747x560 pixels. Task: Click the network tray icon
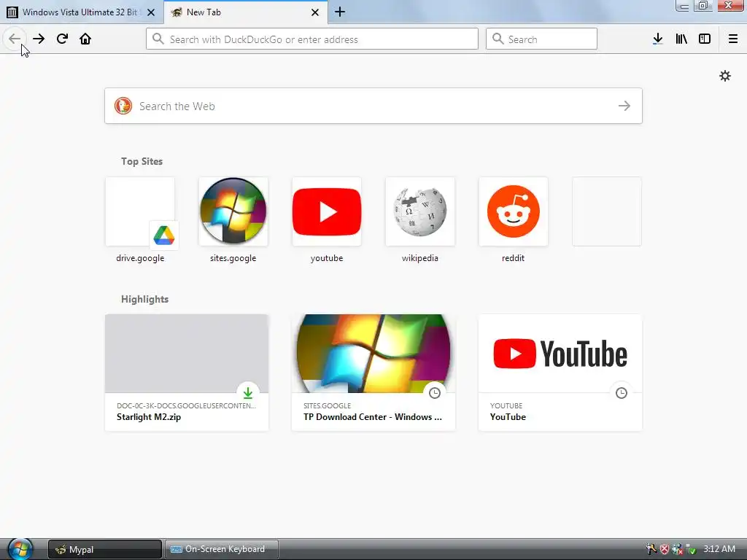pos(678,549)
